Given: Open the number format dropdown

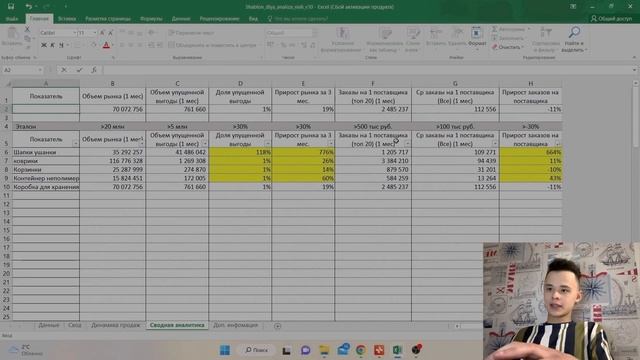Looking at the screenshot, I should click(x=314, y=33).
